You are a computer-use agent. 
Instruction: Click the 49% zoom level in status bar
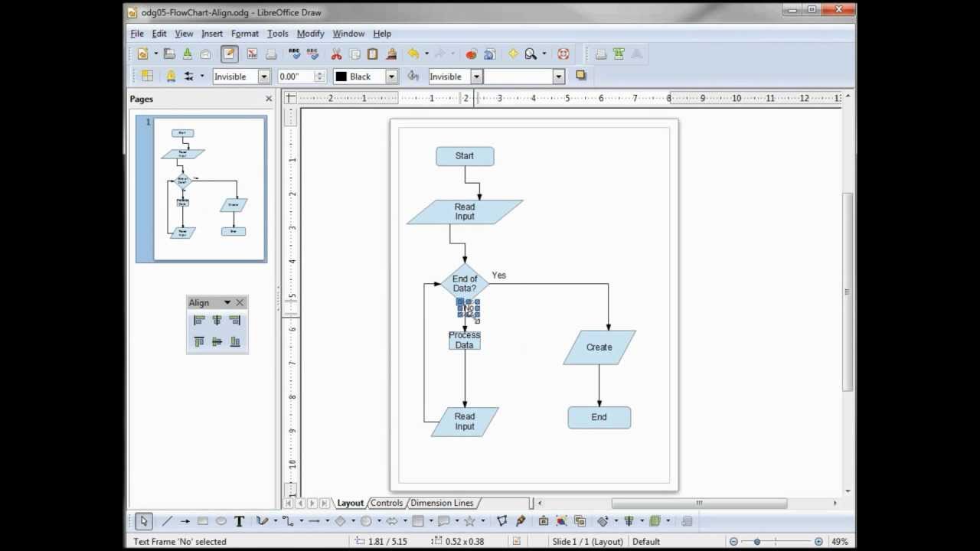838,542
